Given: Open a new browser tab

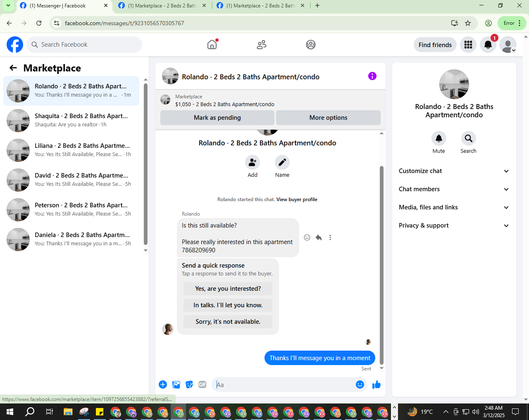Looking at the screenshot, I should 317,6.
